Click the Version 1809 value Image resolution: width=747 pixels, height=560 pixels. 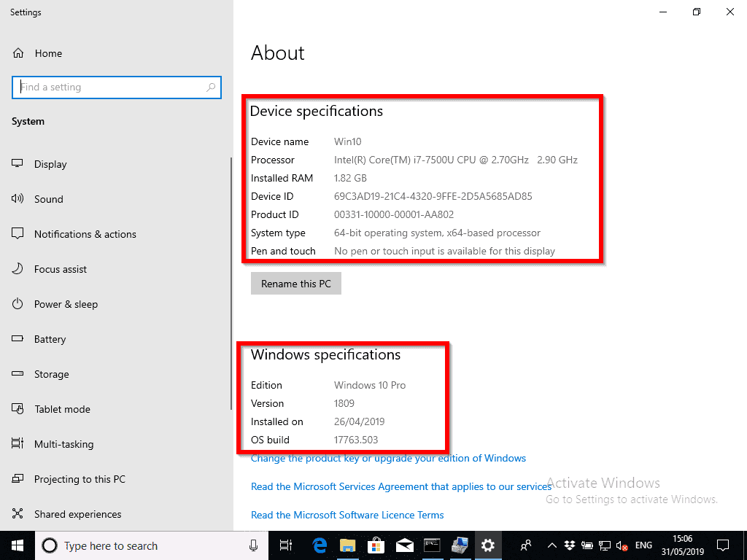344,403
